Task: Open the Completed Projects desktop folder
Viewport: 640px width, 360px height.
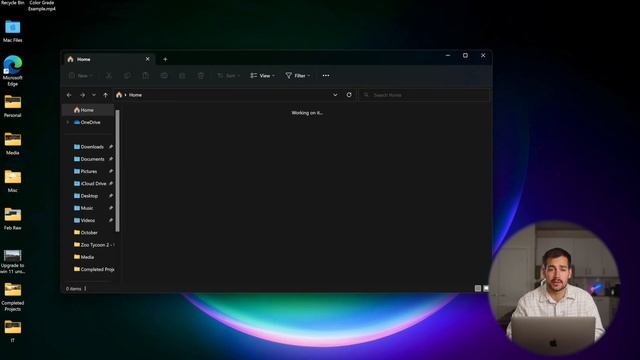Action: 13,297
